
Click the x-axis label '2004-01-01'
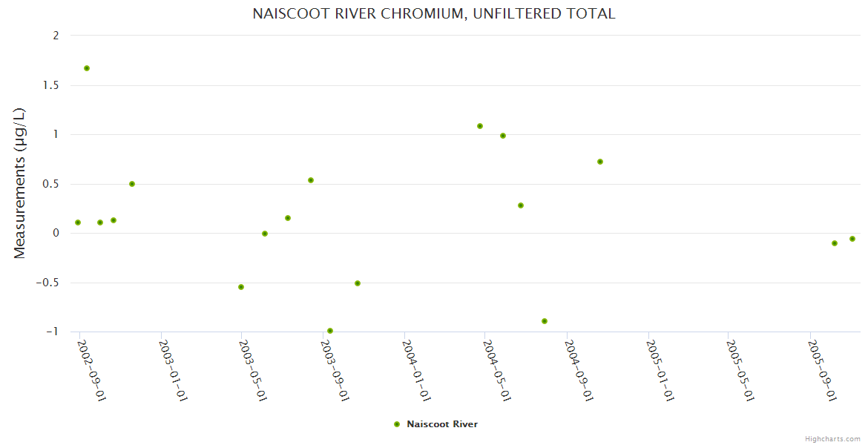(x=415, y=370)
